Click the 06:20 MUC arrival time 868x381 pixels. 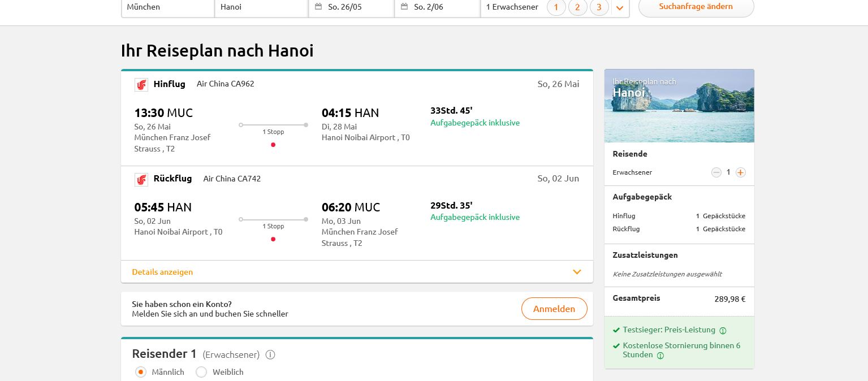pyautogui.click(x=351, y=207)
